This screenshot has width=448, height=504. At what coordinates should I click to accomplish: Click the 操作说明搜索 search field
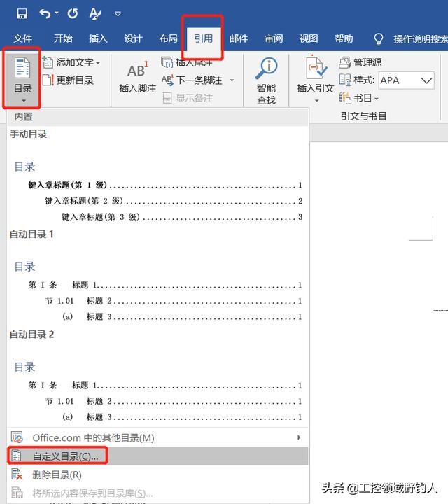pos(421,39)
